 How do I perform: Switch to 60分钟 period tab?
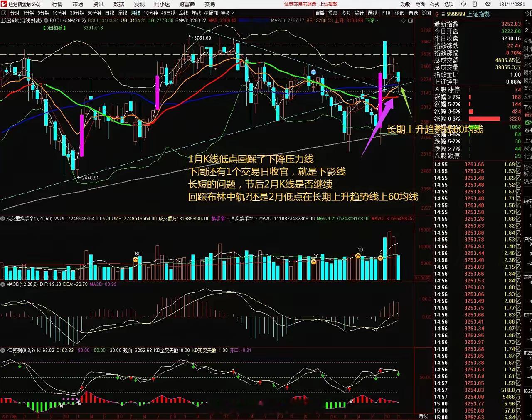click(94, 13)
